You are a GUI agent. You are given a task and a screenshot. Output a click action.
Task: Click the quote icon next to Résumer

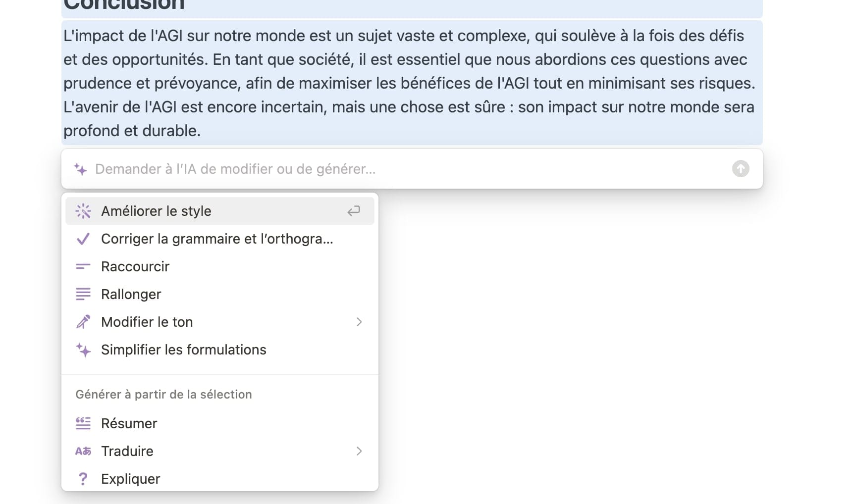click(x=83, y=423)
